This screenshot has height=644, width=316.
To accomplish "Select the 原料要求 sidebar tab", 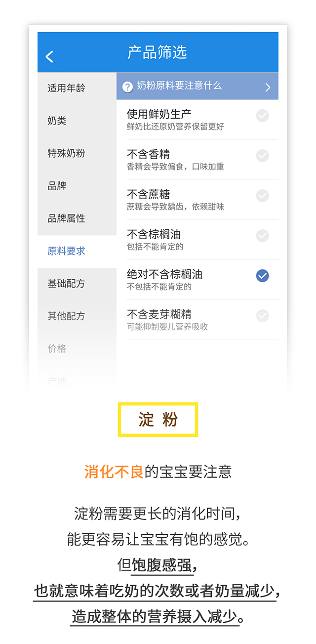I will tap(66, 251).
